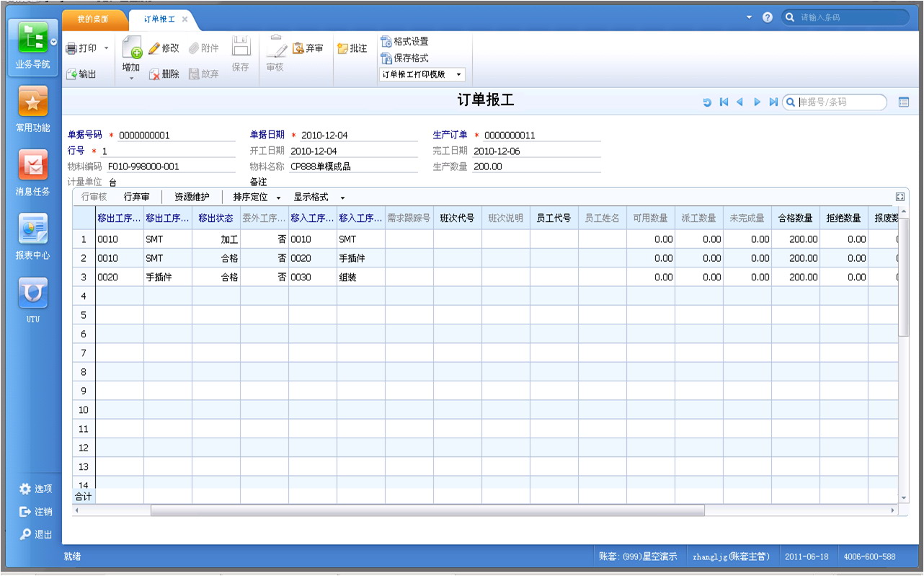Open the UTU sidebar icon

click(32, 293)
